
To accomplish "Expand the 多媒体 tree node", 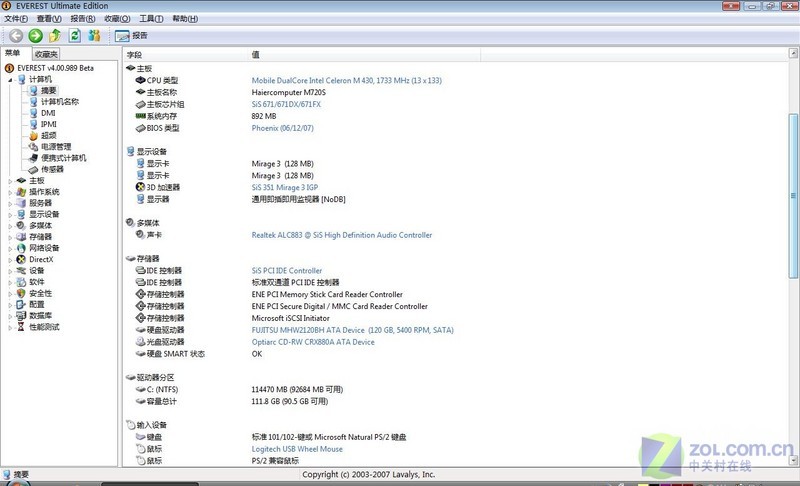I will point(10,226).
